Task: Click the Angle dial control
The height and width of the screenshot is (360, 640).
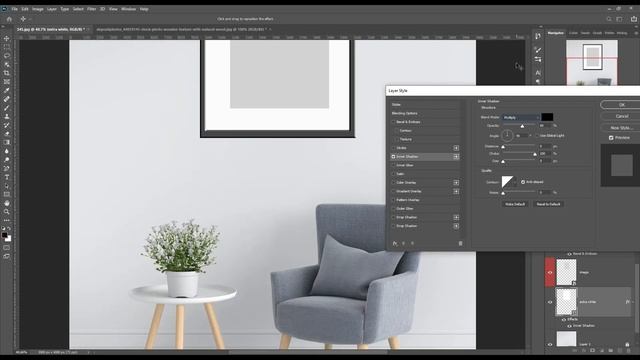Action: coord(507,135)
